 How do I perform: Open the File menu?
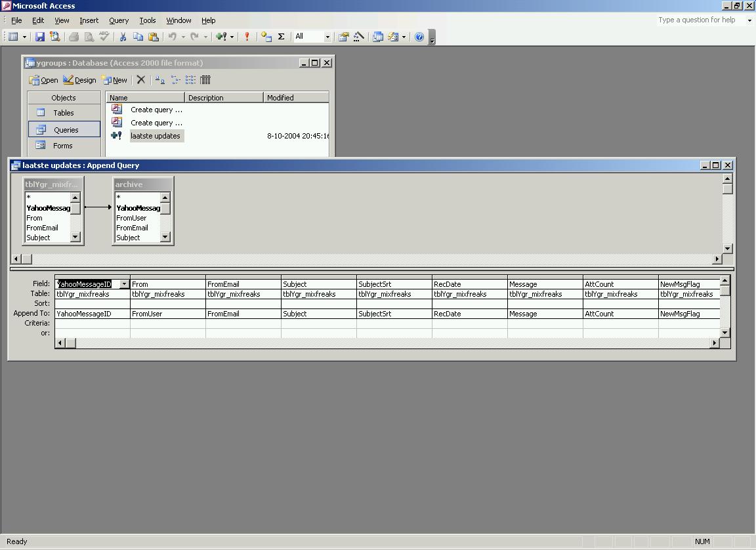click(x=16, y=20)
